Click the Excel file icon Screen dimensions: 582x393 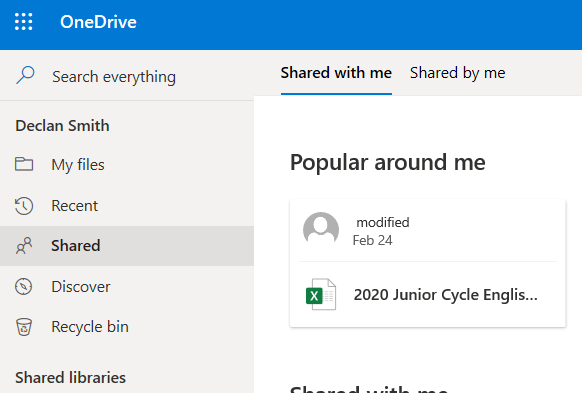point(321,295)
